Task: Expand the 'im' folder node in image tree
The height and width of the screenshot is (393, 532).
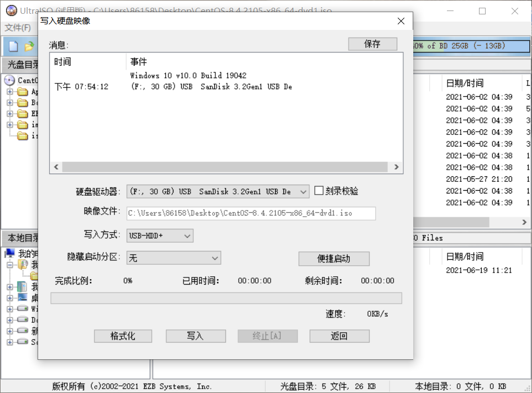Action: 10,125
